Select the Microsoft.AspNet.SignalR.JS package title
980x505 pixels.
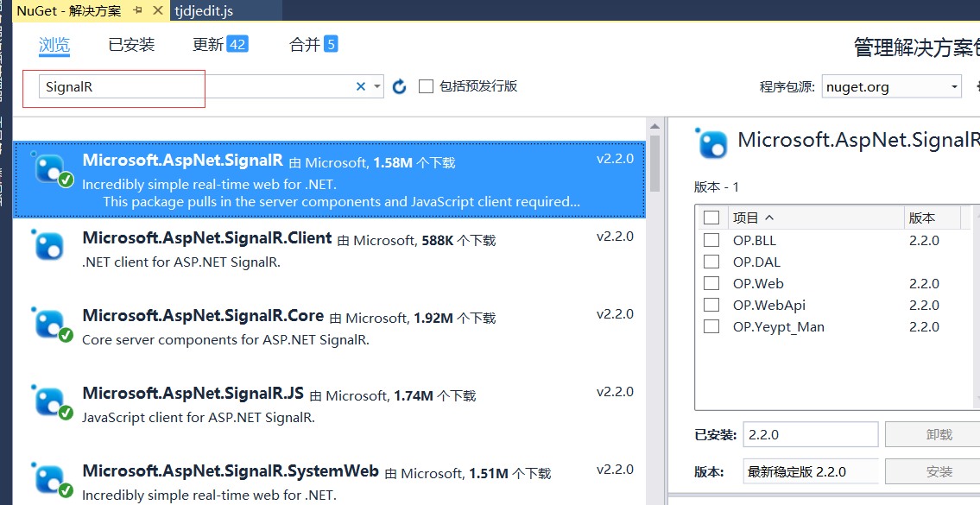(193, 393)
